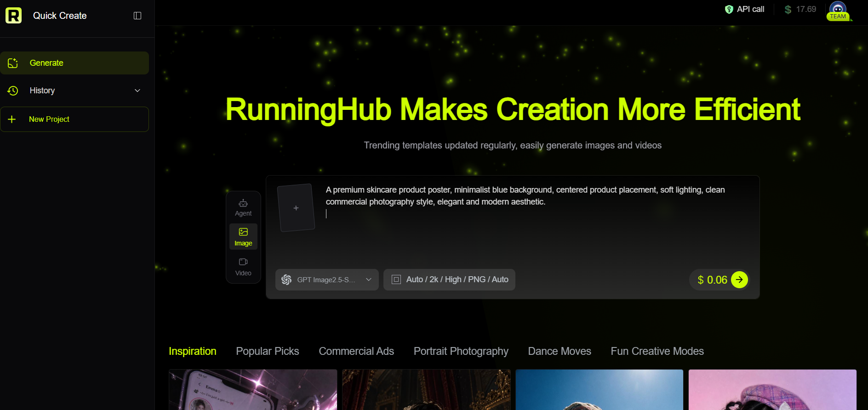Click the History clock icon
This screenshot has height=410, width=868.
pos(13,91)
